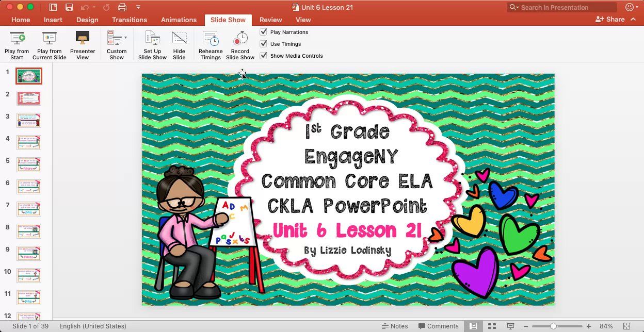
Task: Select slide 2 thumbnail
Action: point(29,98)
